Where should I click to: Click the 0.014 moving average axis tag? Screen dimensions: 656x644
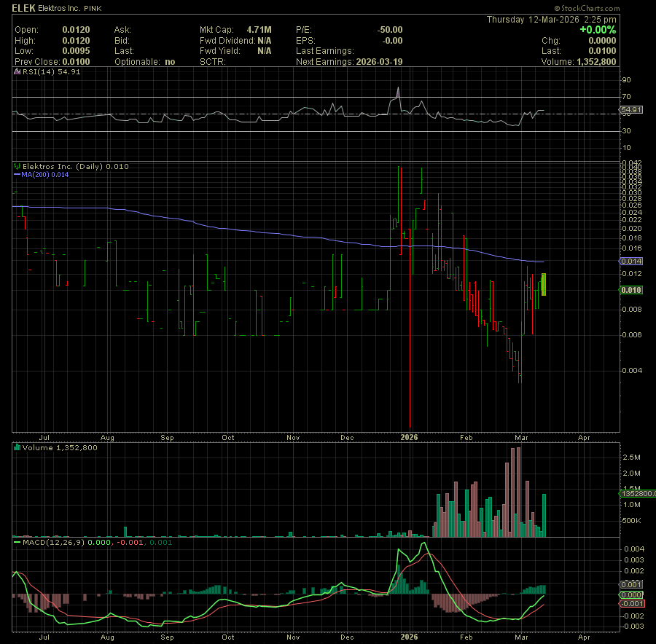point(631,262)
